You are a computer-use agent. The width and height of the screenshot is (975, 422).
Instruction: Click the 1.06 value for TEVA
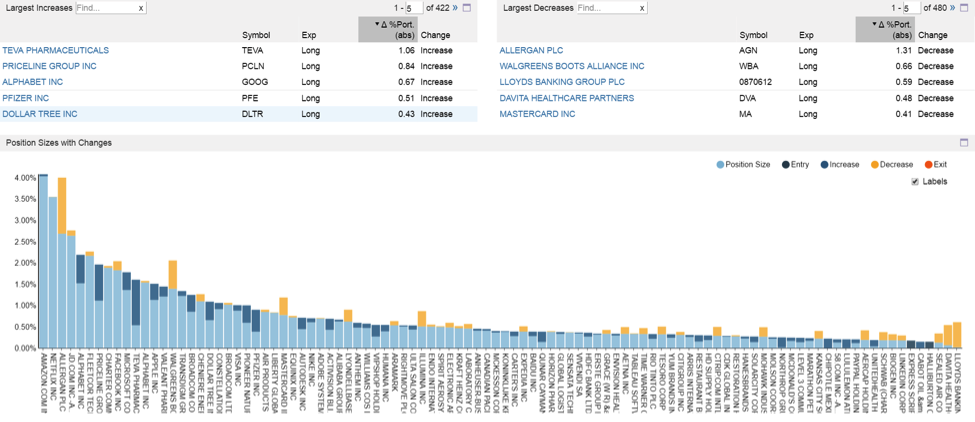click(x=406, y=50)
